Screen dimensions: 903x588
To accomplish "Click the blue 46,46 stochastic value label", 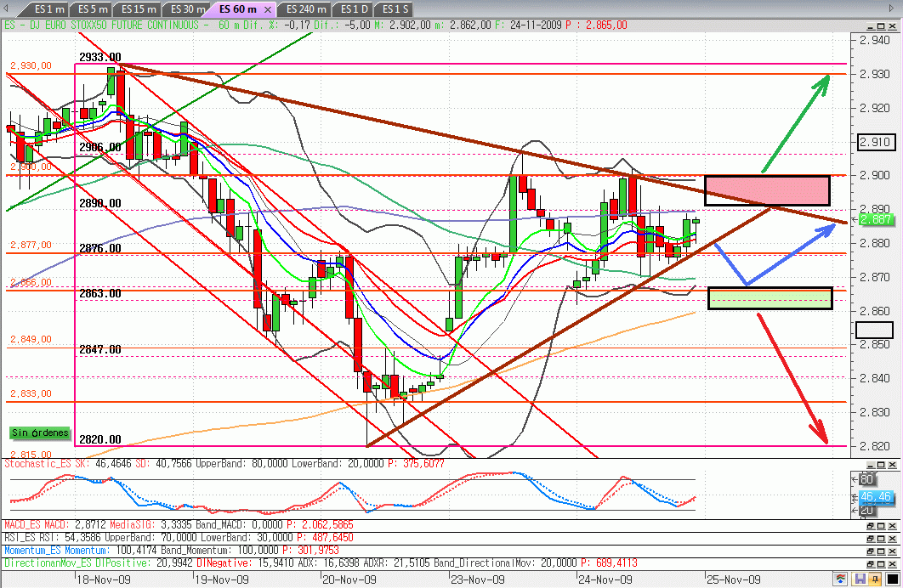I will coord(875,496).
